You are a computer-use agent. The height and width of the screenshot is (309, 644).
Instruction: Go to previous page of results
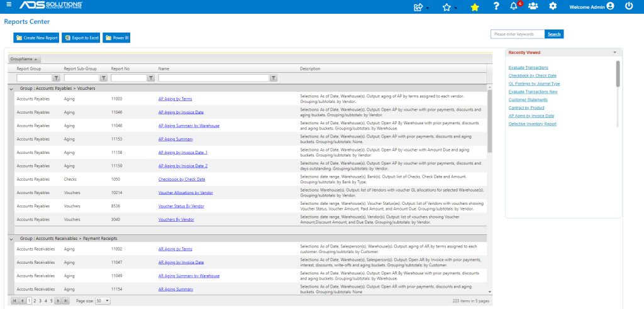pos(22,301)
